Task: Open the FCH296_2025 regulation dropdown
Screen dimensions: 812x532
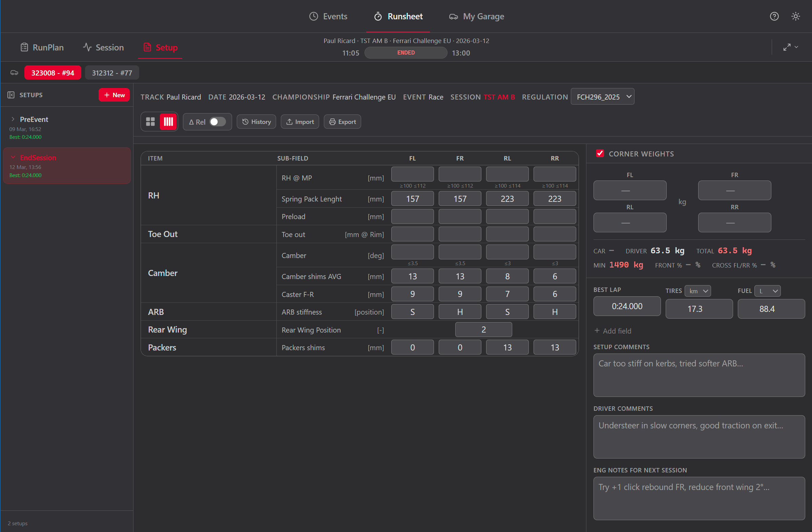Action: [602, 97]
